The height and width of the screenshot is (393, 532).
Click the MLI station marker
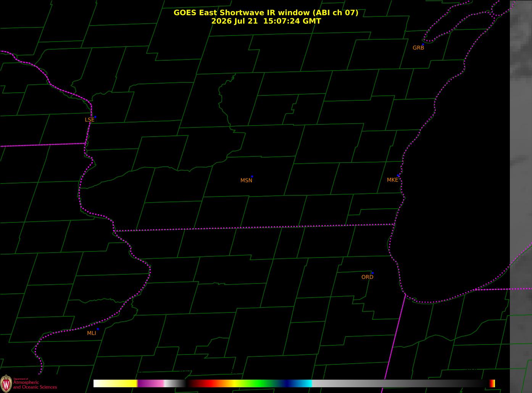click(98, 329)
